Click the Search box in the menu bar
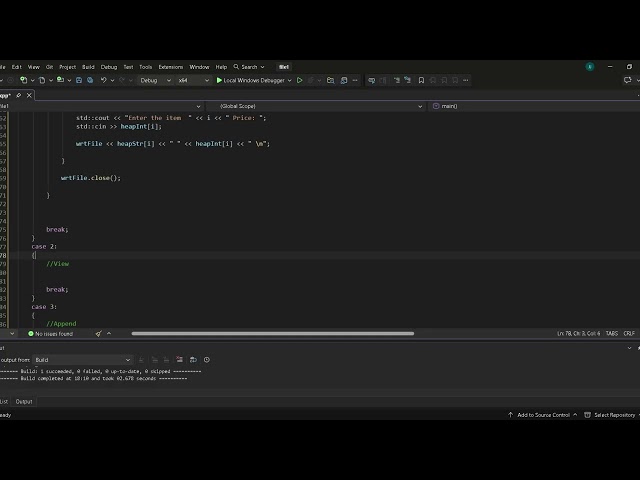 [x=249, y=67]
